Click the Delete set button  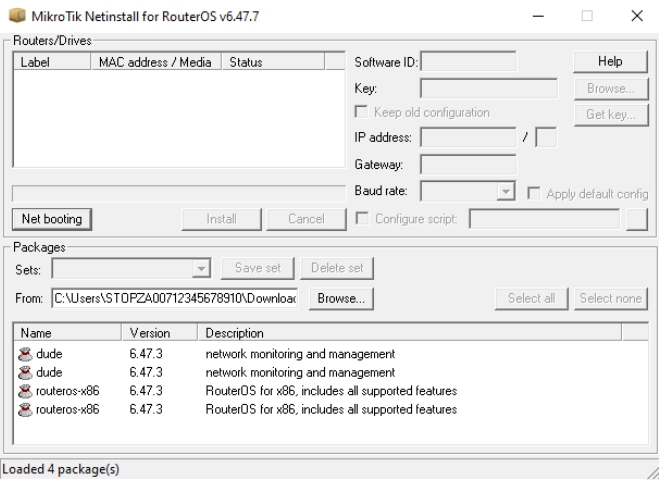(337, 268)
